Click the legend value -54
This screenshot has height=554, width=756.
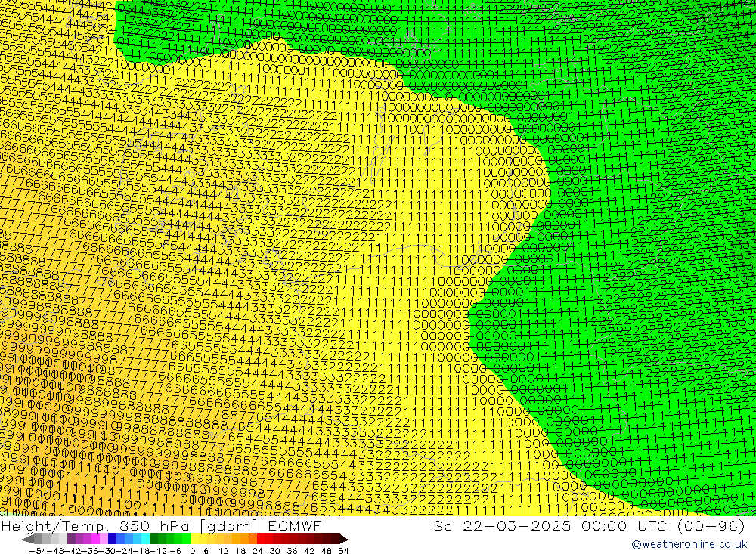click(38, 551)
